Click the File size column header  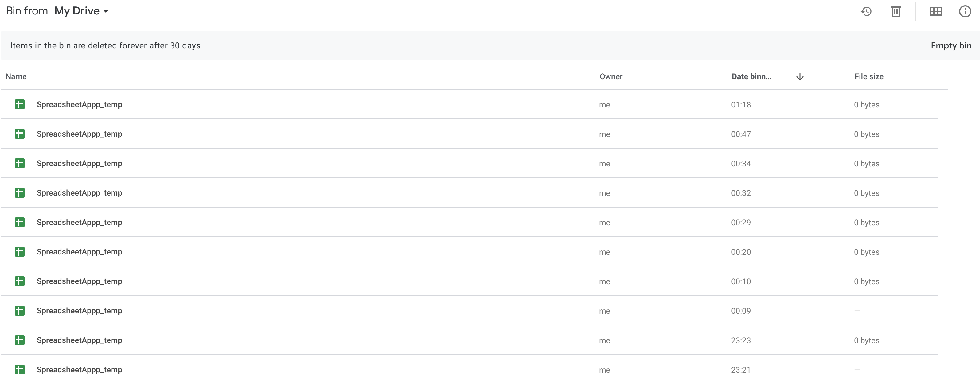click(868, 77)
